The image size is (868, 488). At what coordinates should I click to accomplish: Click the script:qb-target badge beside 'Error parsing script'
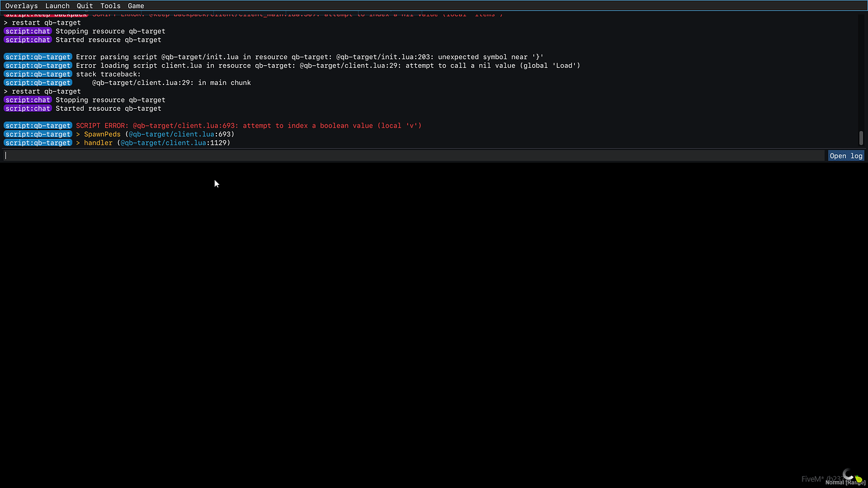(38, 57)
